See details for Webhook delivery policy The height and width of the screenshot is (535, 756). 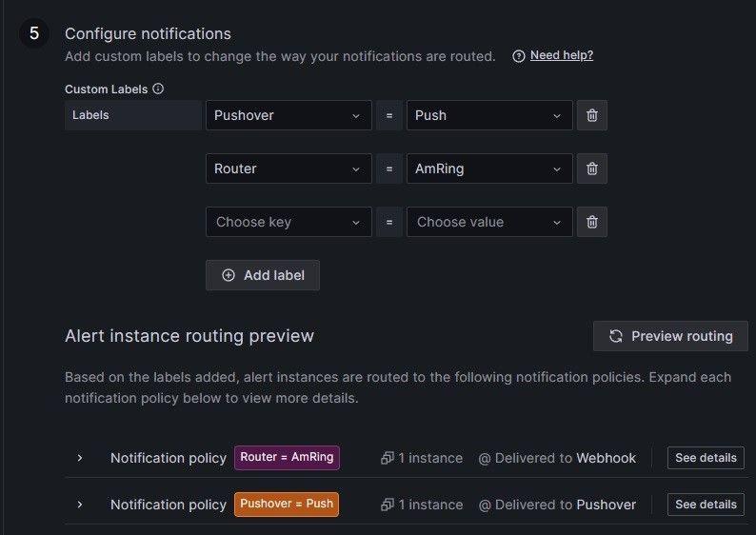(706, 458)
